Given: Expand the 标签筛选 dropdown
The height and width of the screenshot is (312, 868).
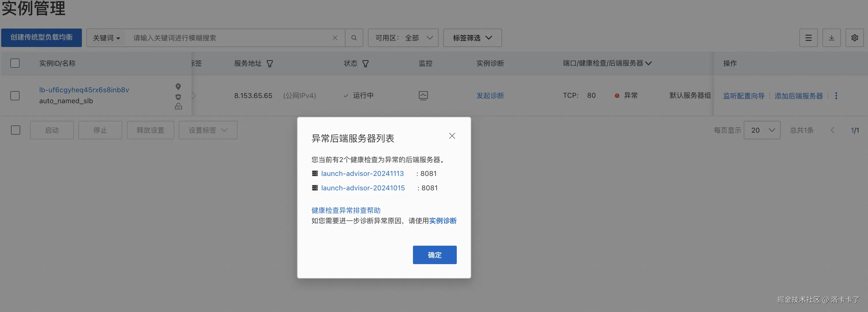Looking at the screenshot, I should tap(472, 38).
